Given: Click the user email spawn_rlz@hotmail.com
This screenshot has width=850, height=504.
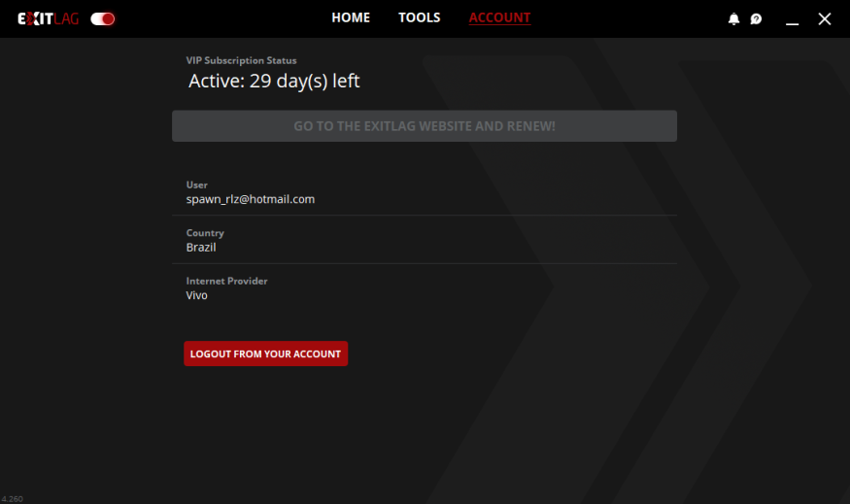Looking at the screenshot, I should coord(250,199).
